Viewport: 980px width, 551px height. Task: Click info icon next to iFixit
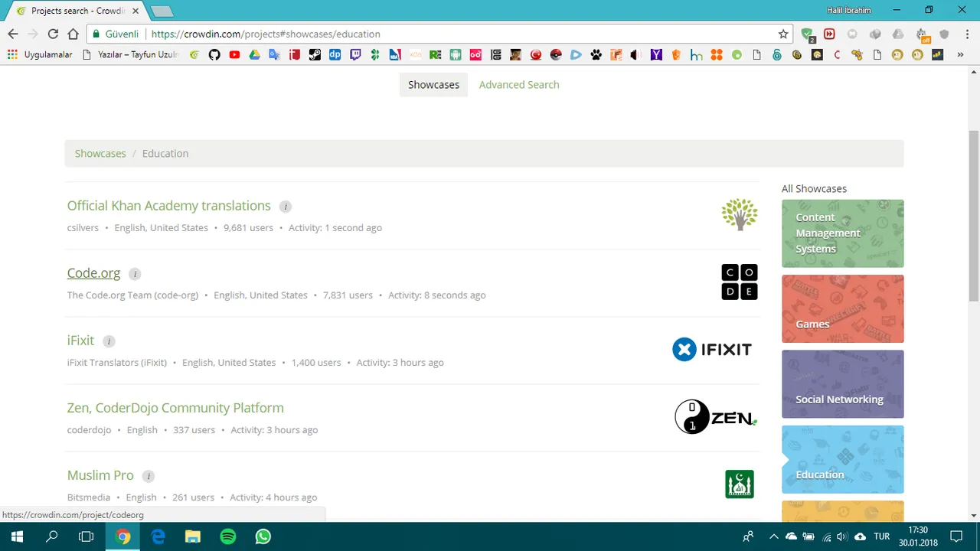[x=109, y=341]
